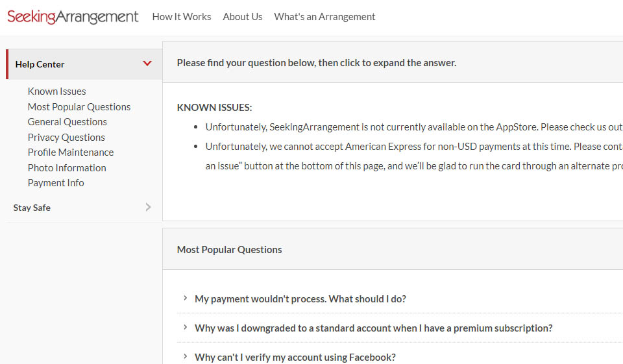Go to About Us page
The width and height of the screenshot is (623, 364).
pyautogui.click(x=242, y=17)
